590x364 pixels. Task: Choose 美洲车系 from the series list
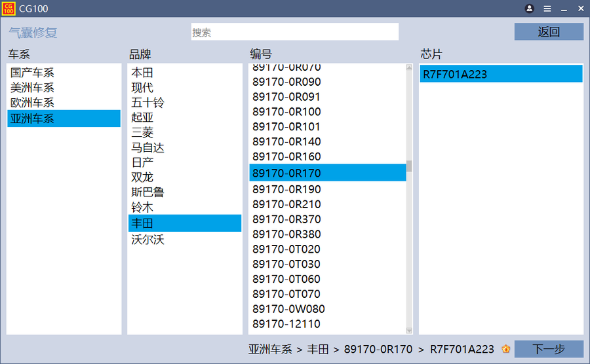pos(33,88)
